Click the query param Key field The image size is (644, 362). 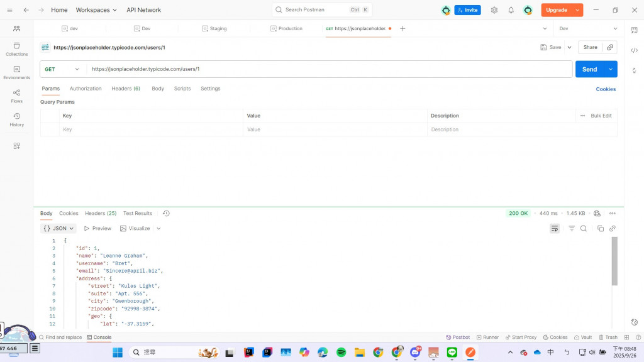click(x=151, y=129)
